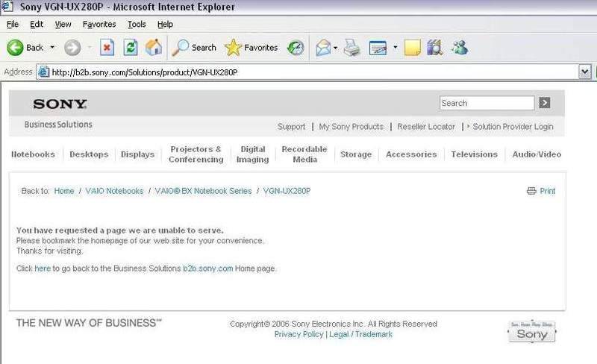Select the Accessories navigation tab
Image resolution: width=597 pixels, height=364 pixels.
tap(411, 154)
